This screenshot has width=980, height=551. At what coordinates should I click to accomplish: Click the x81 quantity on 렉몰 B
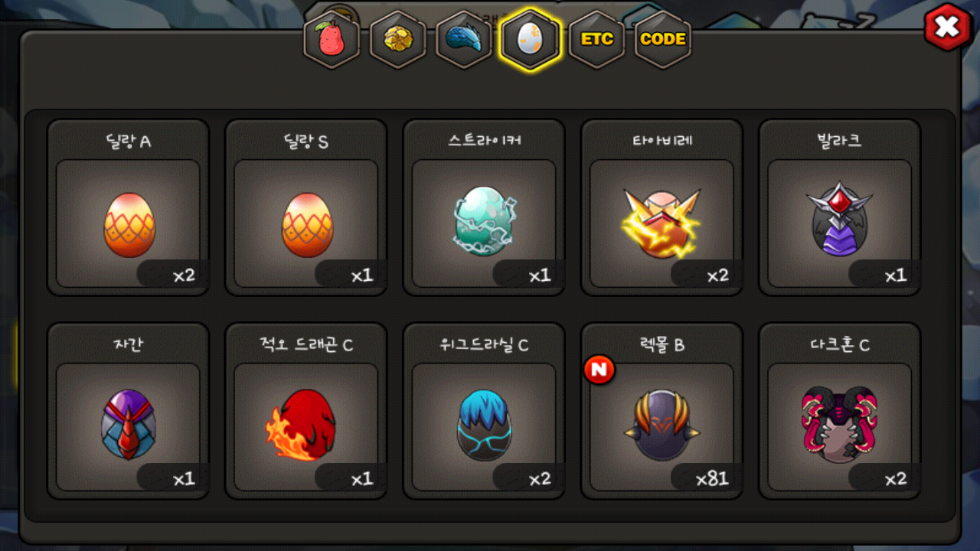click(712, 479)
